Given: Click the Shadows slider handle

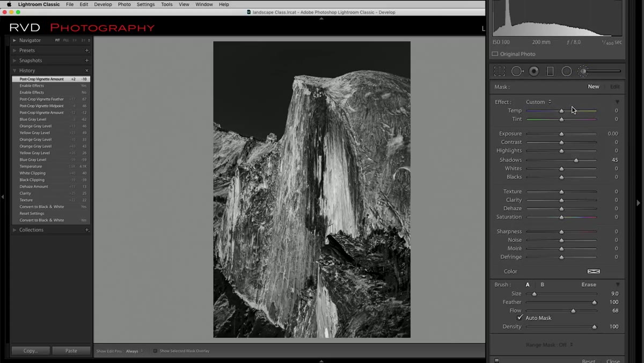Looking at the screenshot, I should (576, 160).
